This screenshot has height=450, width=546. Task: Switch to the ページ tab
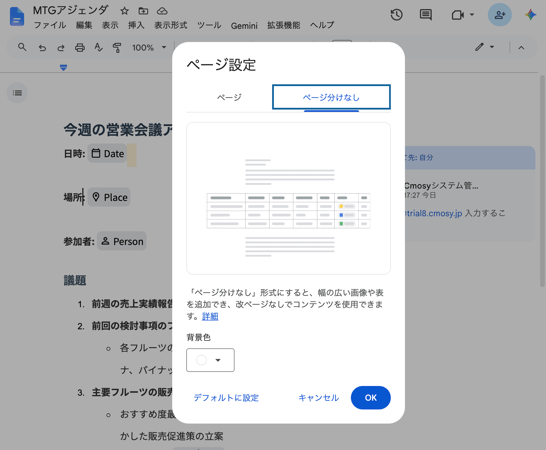pos(229,97)
